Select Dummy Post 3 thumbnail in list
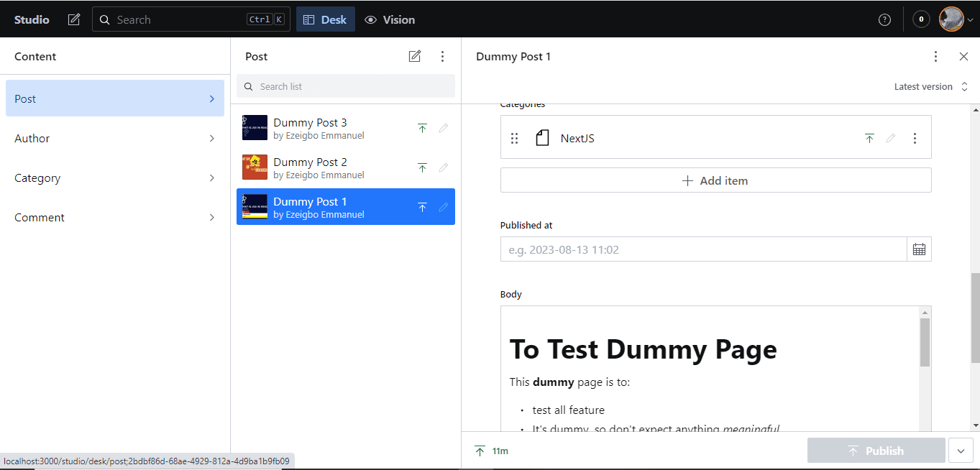 pos(255,128)
